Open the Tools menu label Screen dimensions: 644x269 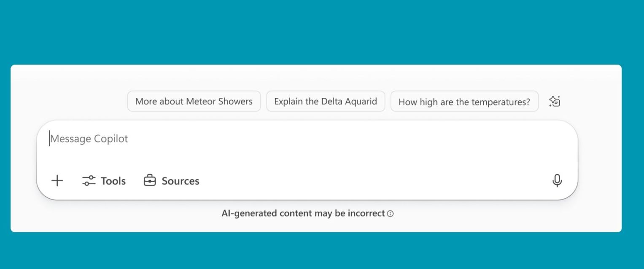[x=113, y=181]
